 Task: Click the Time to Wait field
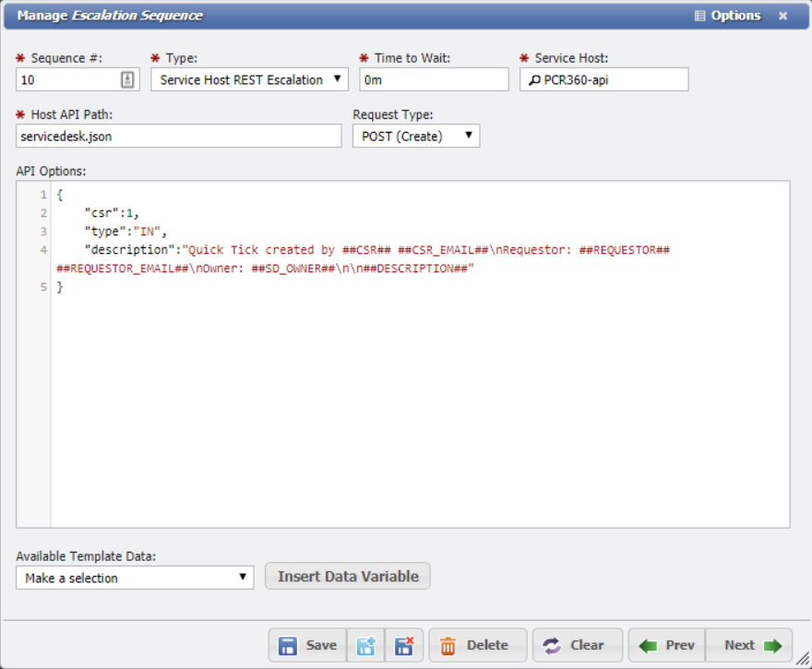tap(434, 79)
